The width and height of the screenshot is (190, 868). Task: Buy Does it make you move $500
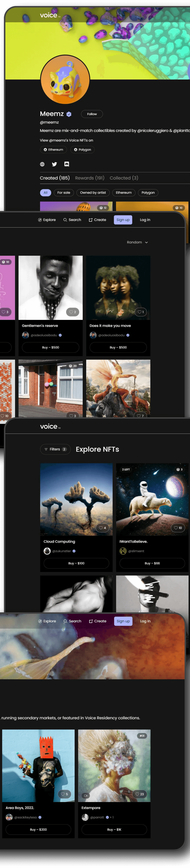click(118, 347)
